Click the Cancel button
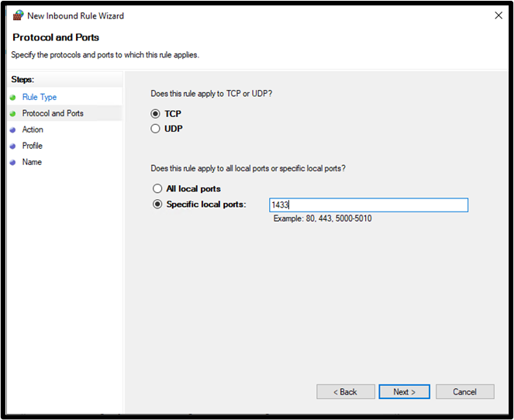 click(465, 392)
